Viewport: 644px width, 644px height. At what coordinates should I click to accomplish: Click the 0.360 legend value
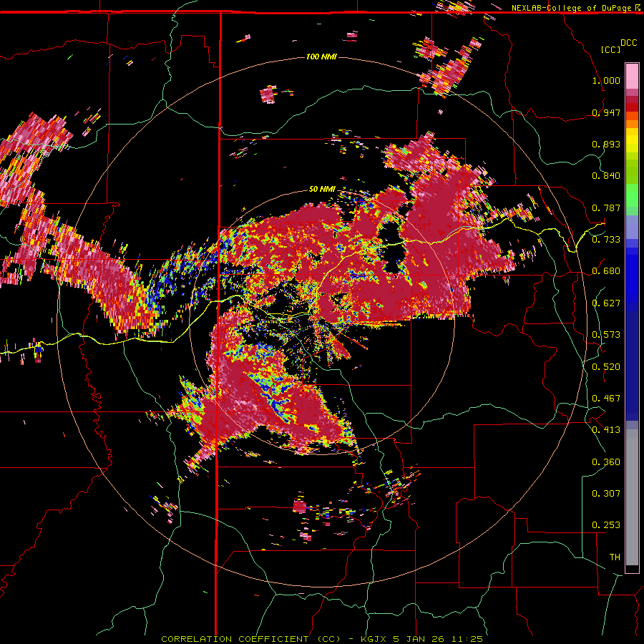pyautogui.click(x=606, y=462)
